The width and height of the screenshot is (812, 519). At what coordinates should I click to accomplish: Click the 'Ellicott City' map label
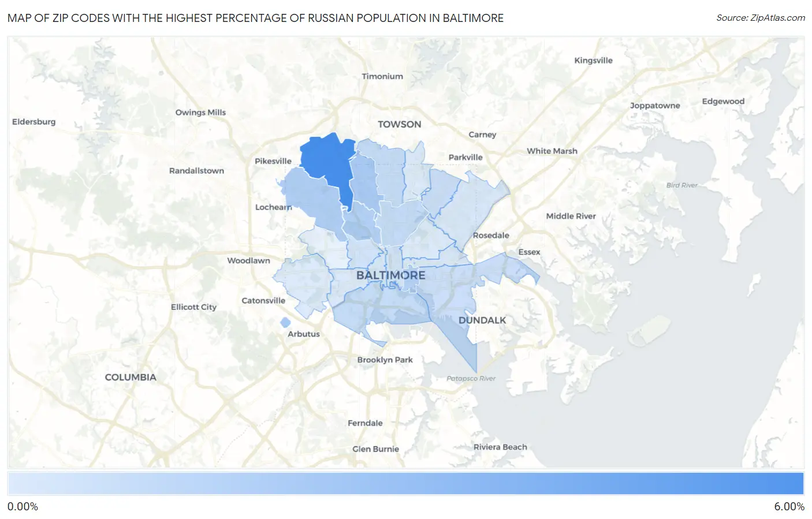[x=193, y=307]
